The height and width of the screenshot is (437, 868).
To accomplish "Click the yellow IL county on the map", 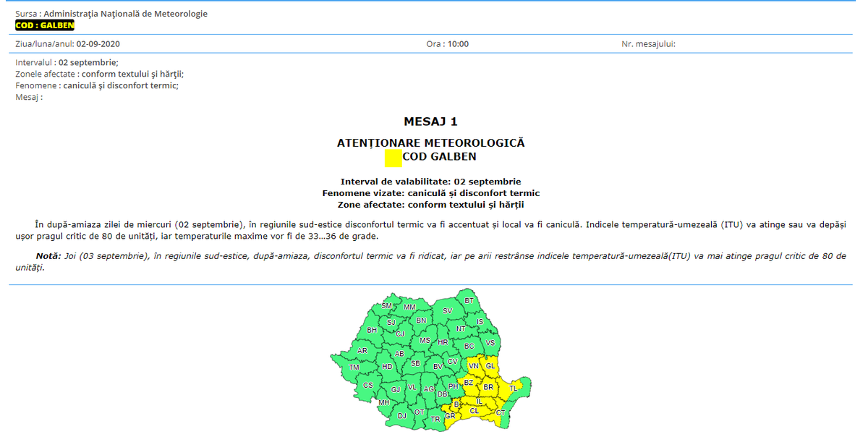I will point(479,402).
